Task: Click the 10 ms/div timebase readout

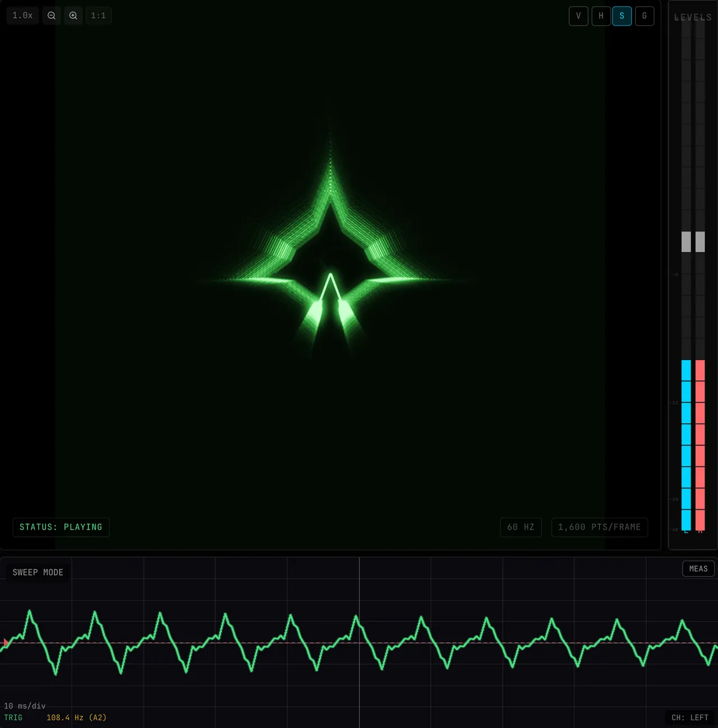Action: [x=25, y=706]
